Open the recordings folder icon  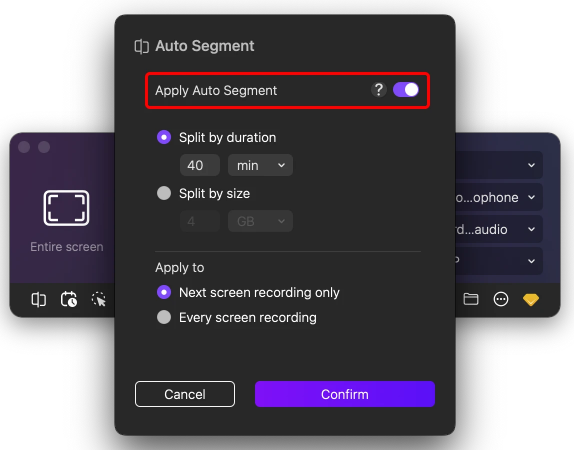tap(471, 299)
